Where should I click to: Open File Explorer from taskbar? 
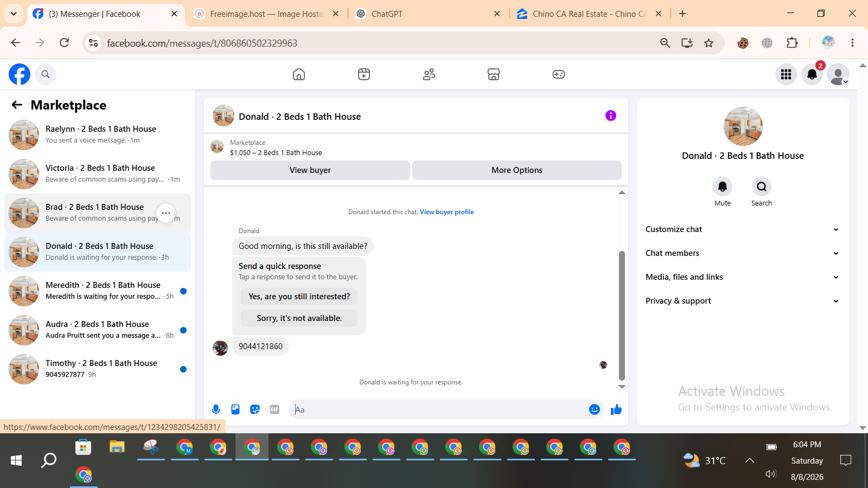[117, 447]
